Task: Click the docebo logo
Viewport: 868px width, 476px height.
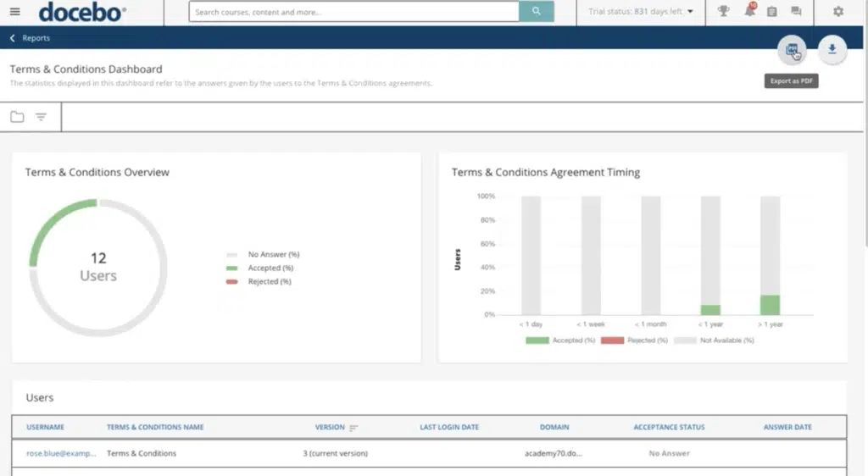Action: point(82,12)
